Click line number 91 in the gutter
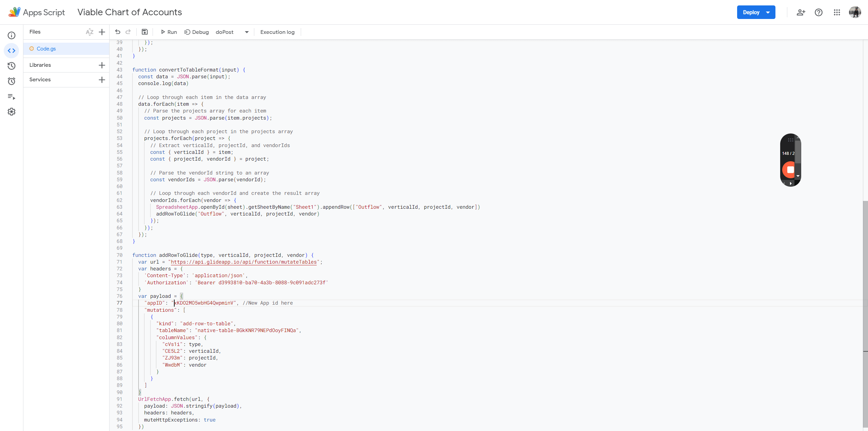Viewport: 868px width, 431px height. pyautogui.click(x=119, y=399)
